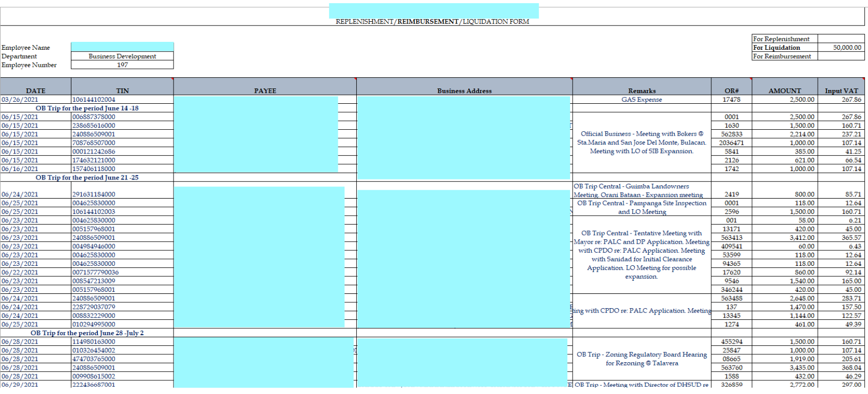Click 'OB Trip for the period June 21 -25'

click(x=87, y=177)
